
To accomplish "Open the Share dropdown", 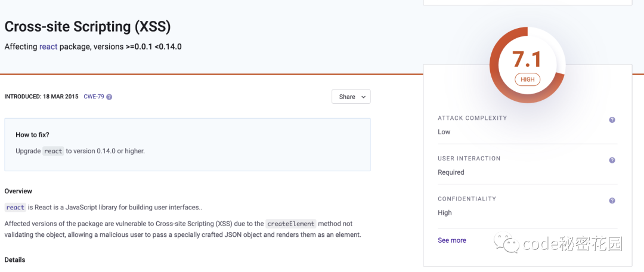I will pos(351,97).
